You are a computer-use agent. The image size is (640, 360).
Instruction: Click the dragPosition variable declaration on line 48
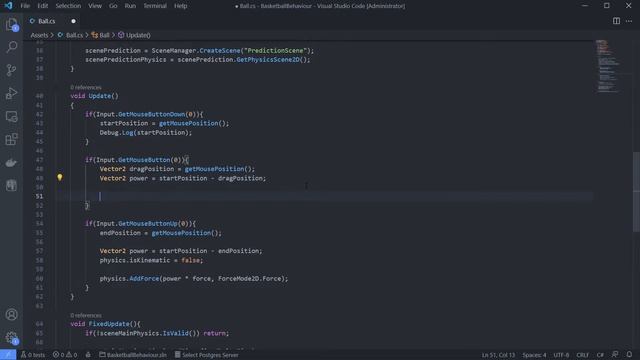click(151, 169)
